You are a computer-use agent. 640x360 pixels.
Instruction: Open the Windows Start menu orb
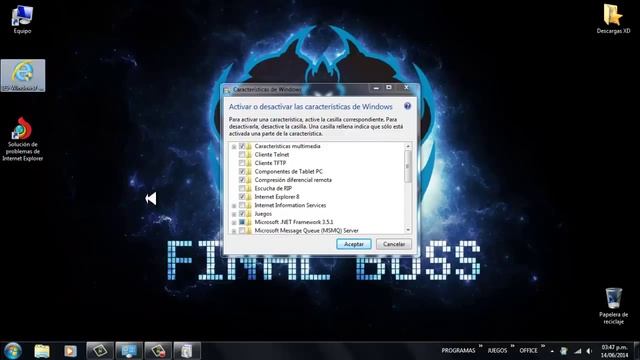click(x=13, y=351)
